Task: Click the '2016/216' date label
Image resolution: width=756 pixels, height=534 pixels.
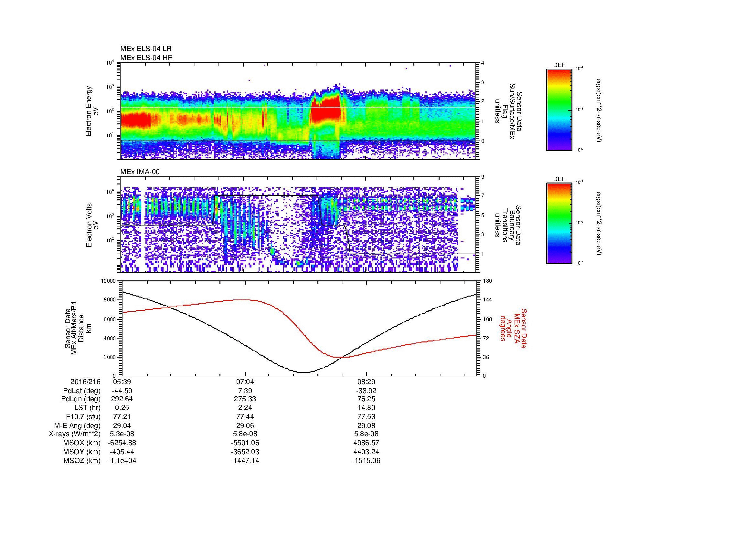Action: pyautogui.click(x=86, y=382)
